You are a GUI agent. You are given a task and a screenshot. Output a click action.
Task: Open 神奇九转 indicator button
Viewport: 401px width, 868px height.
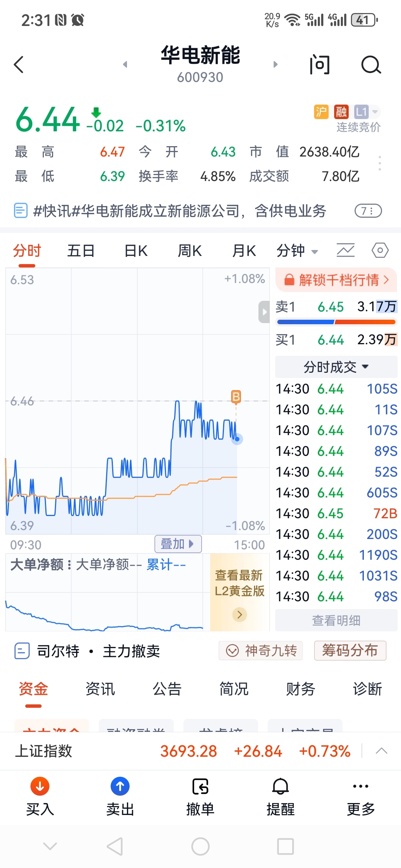click(261, 651)
